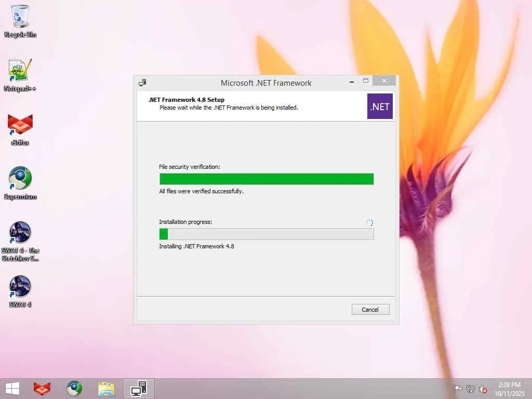Image resolution: width=532 pixels, height=399 pixels.
Task: Open the Windows Start button
Action: pos(12,389)
